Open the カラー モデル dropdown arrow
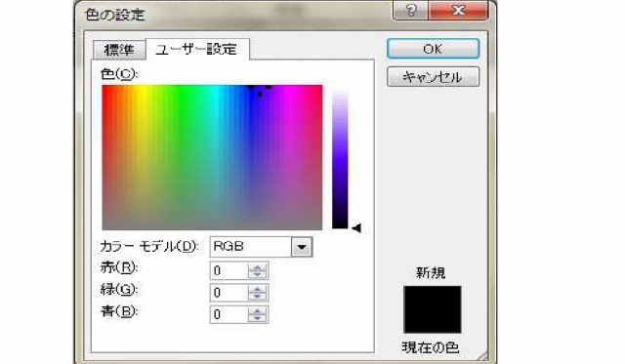This screenshot has height=364, width=625. pos(302,247)
